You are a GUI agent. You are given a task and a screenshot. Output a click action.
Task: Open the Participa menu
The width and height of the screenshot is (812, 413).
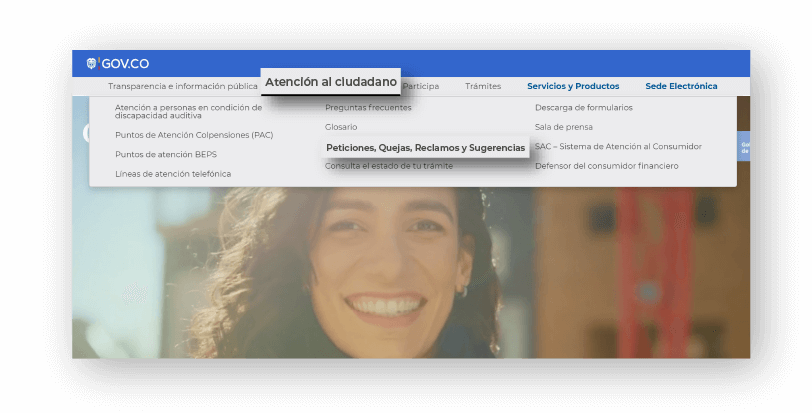[x=421, y=86]
